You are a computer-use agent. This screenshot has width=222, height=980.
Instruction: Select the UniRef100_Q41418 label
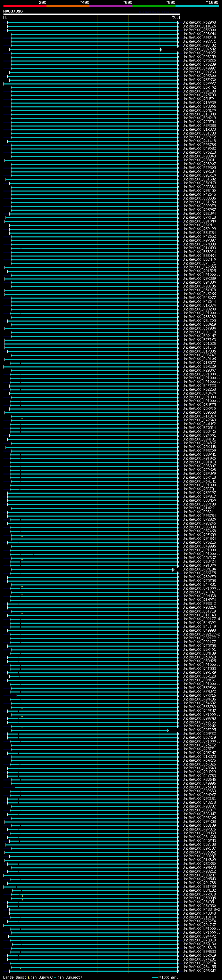click(x=199, y=141)
